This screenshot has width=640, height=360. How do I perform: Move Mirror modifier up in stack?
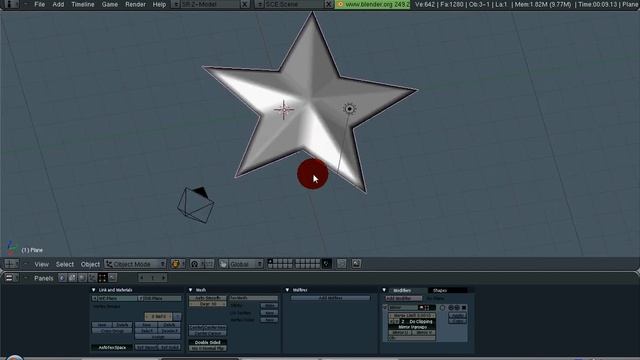[x=451, y=307]
